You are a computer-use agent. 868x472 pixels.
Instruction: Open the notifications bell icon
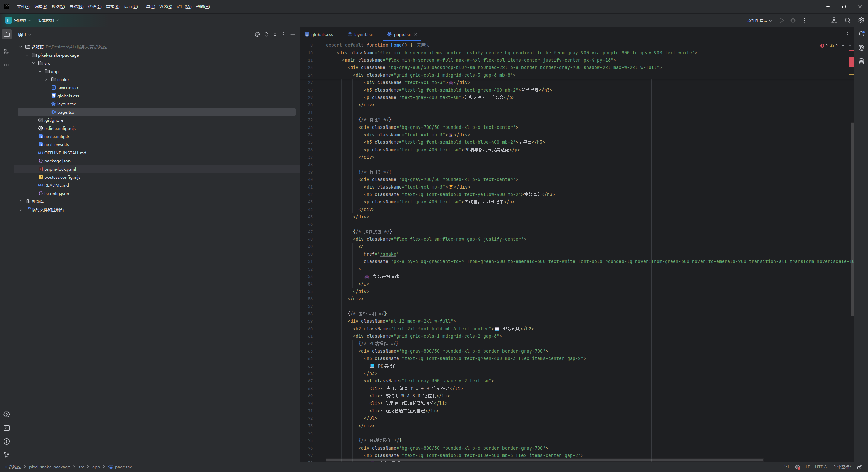click(x=861, y=34)
